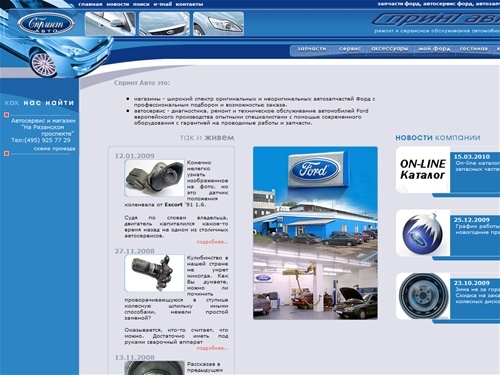Viewport: 500px width, 375px height.
Task: Click the red bullet icon below схема проезда
Action: 6,154
